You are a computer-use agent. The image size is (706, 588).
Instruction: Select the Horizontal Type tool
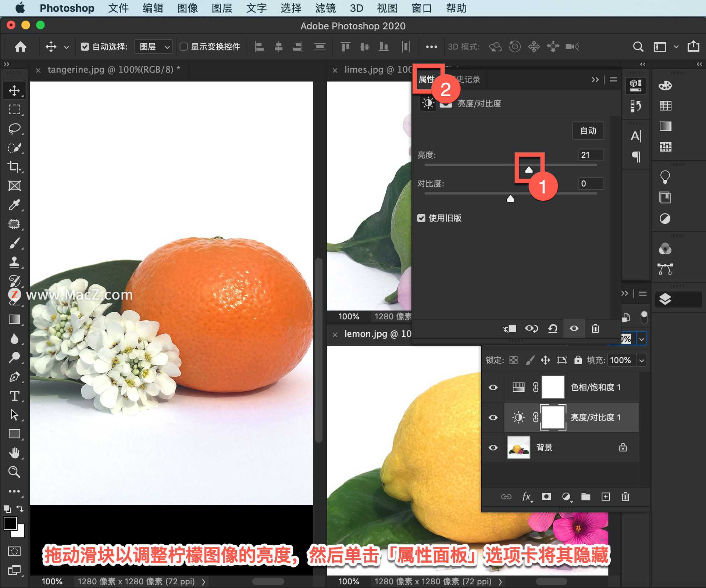[14, 396]
